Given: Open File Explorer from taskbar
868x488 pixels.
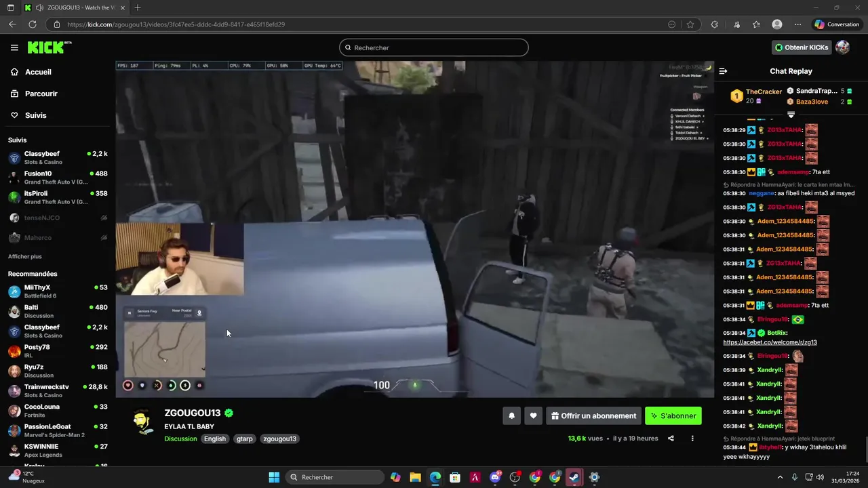Looking at the screenshot, I should coord(415,477).
